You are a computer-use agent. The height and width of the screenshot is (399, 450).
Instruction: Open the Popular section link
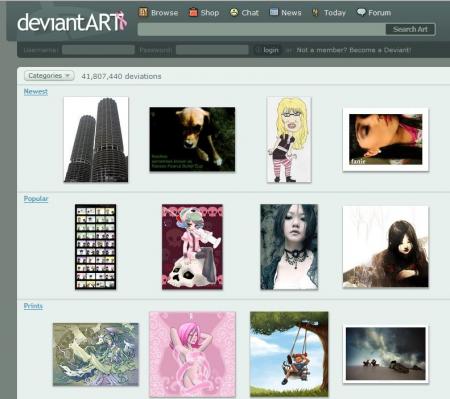36,199
